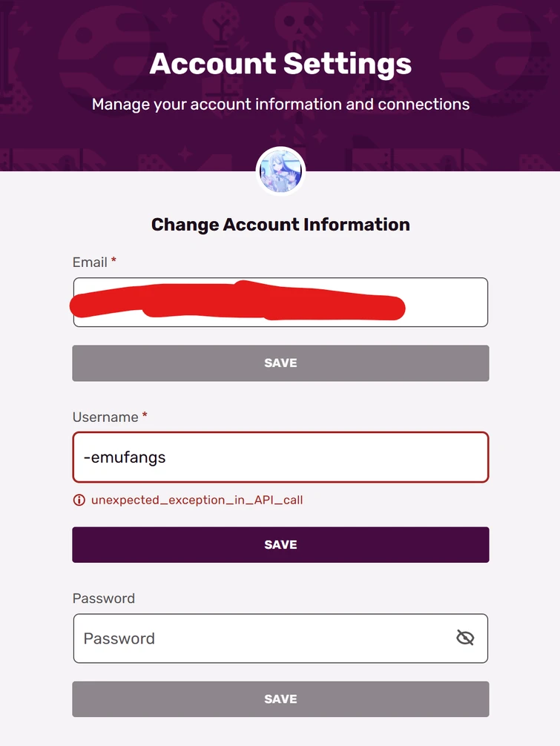Click the Username field label
Image resolution: width=560 pixels, height=746 pixels.
point(103,417)
